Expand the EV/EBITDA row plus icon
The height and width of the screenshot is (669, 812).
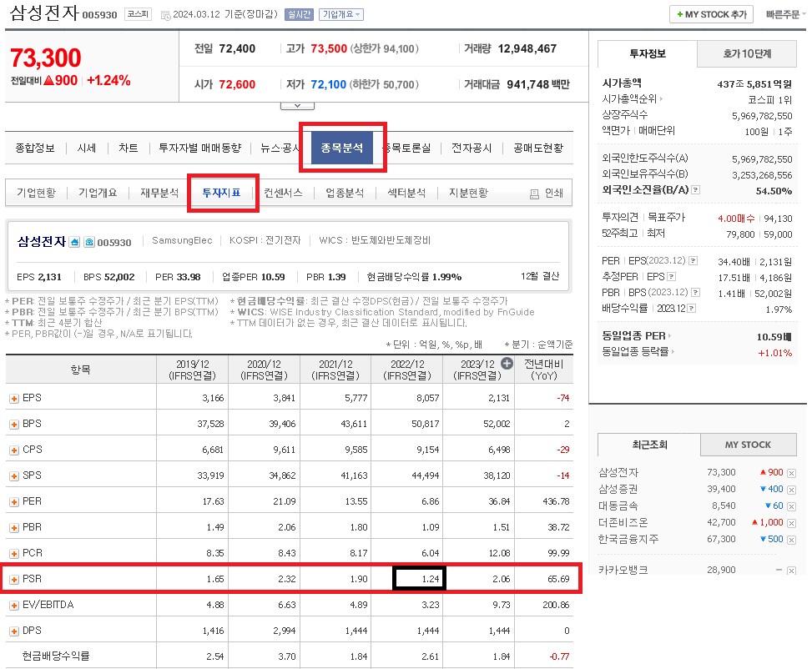click(14, 606)
